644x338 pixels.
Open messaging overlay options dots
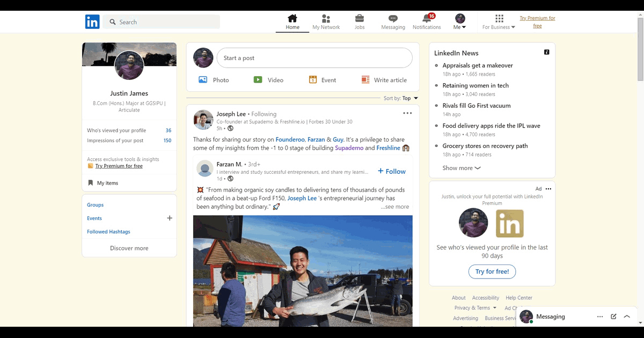click(600, 317)
